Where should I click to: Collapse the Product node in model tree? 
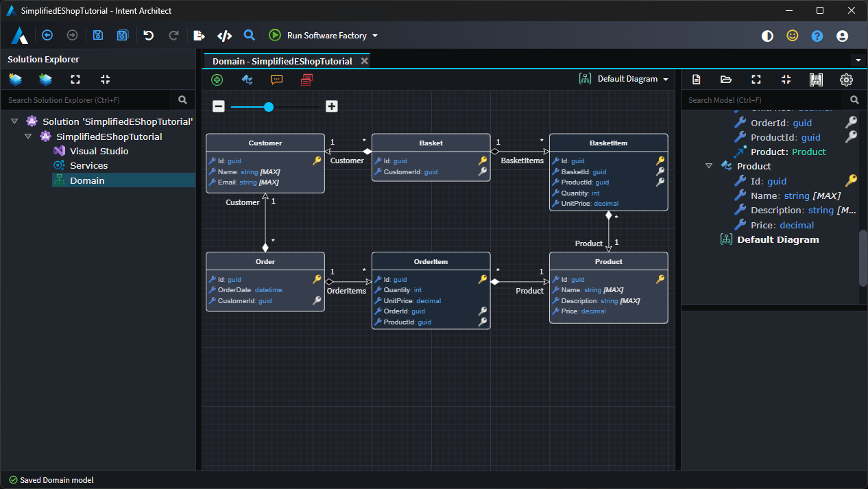[709, 166]
